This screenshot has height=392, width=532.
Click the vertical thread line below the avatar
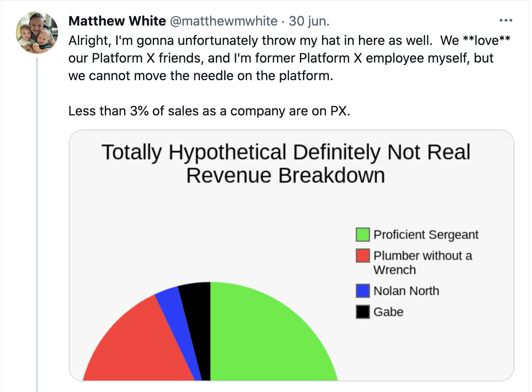click(37, 220)
